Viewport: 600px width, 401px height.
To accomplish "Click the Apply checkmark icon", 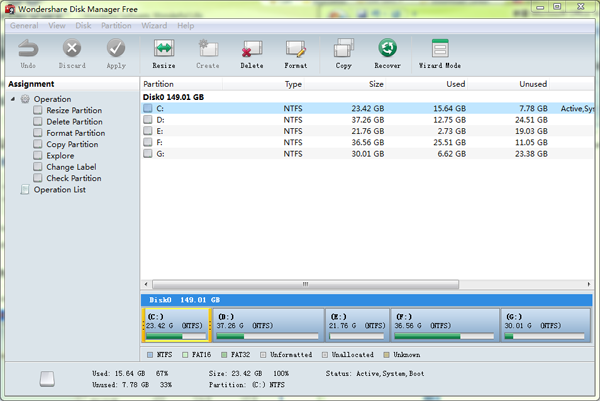I will point(116,49).
